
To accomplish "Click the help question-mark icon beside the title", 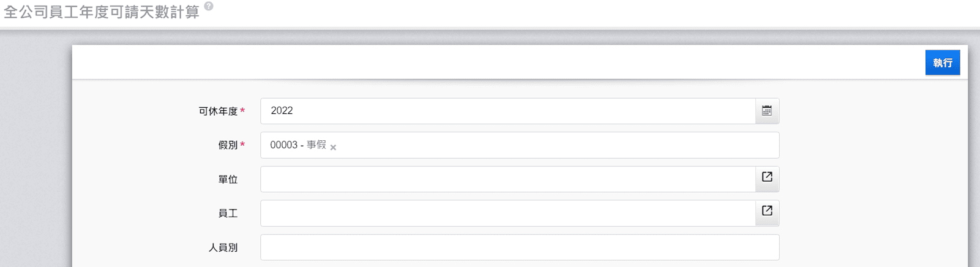I will pyautogui.click(x=209, y=6).
